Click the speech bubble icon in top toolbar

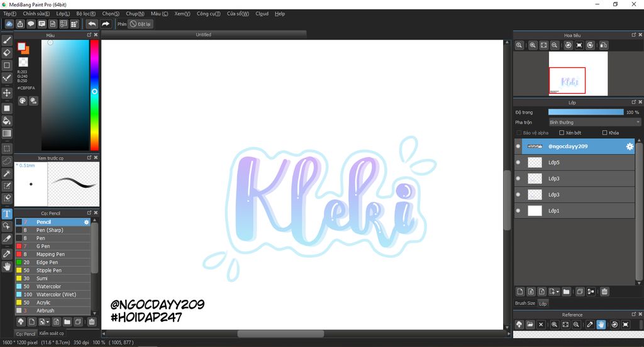(31, 24)
